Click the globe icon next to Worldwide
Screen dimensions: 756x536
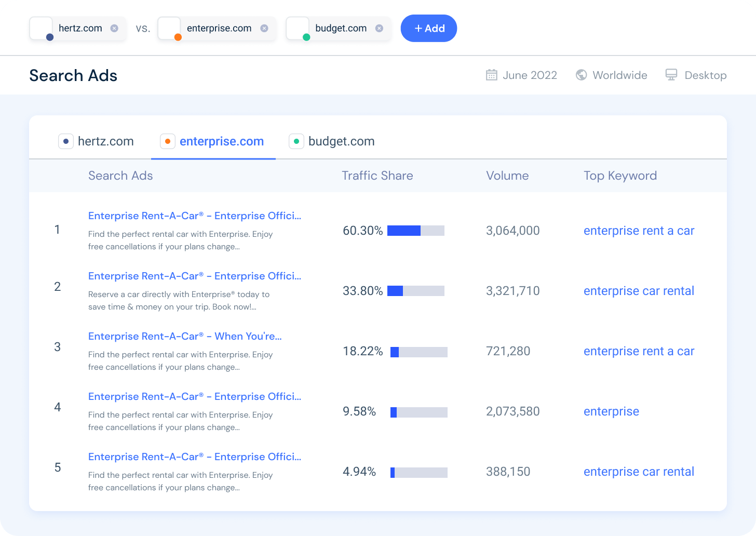(581, 75)
